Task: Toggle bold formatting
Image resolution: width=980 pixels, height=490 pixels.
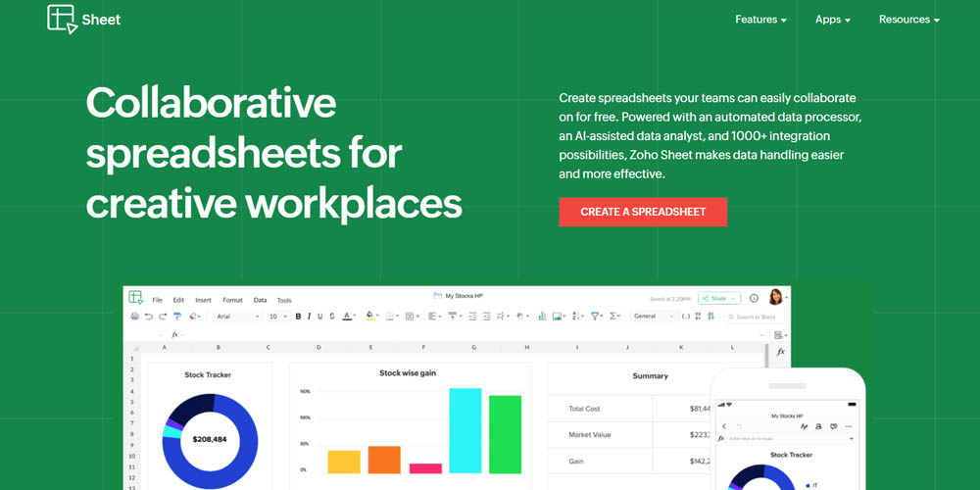Action: click(x=298, y=317)
